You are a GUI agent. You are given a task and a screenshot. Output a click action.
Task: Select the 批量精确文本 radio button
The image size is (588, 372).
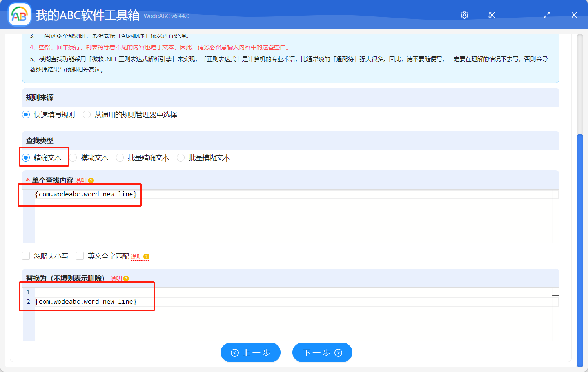[120, 157]
